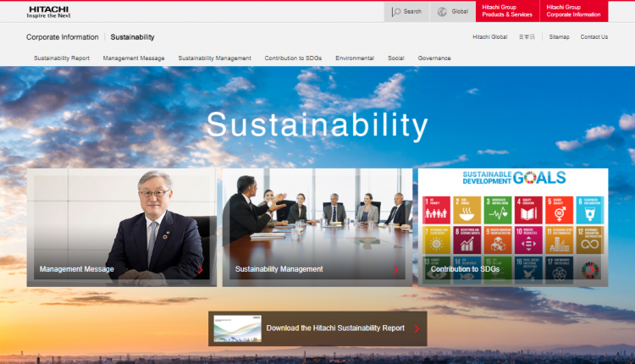Click SDG 1 No Poverty icon
Screen dimensions: 635x364
436,210
